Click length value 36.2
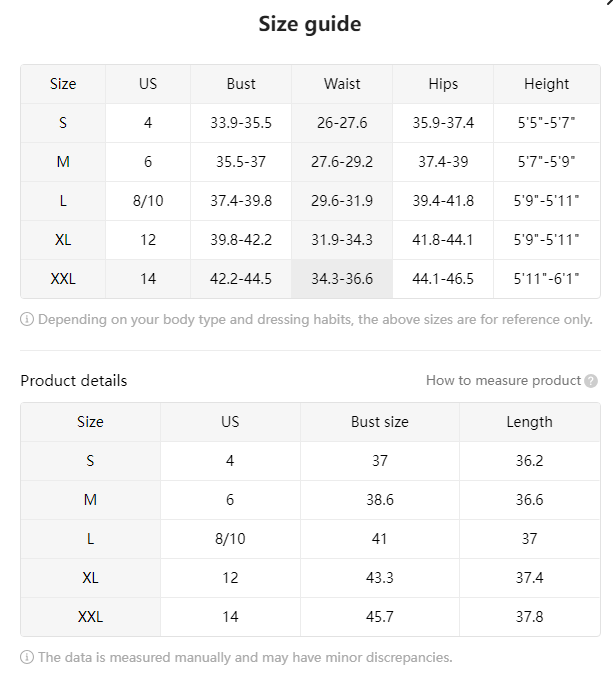Viewport: 613px width, 695px height. [x=530, y=461]
